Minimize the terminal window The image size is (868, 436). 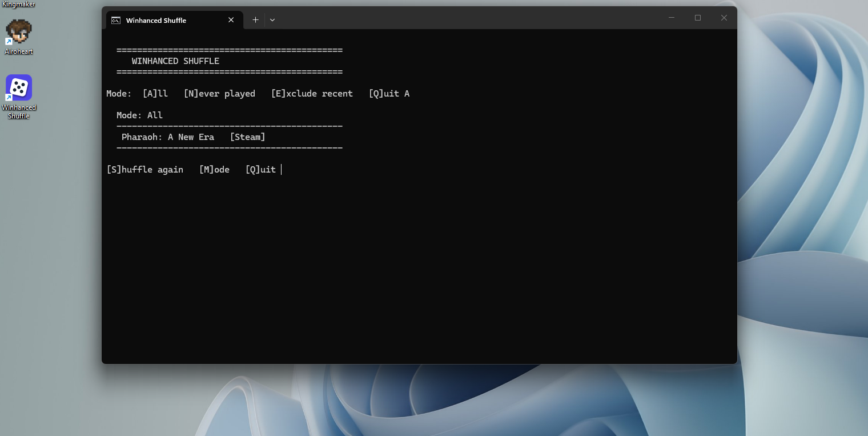coord(672,18)
